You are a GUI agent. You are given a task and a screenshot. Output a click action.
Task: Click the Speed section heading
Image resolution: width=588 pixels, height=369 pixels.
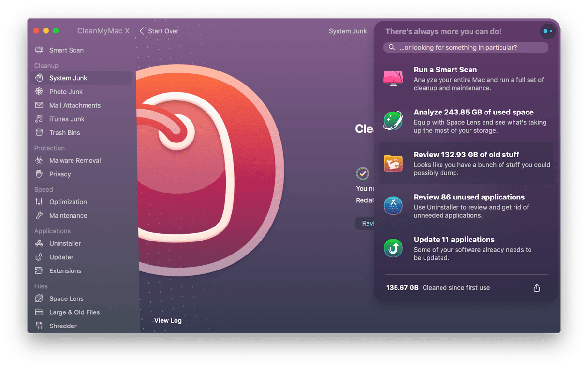(x=44, y=189)
